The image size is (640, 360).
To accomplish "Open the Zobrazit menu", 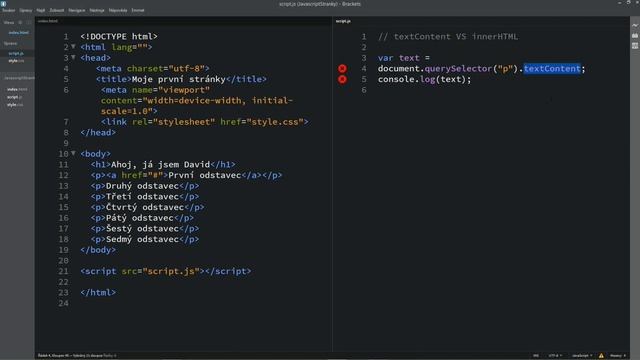I will pos(57,11).
